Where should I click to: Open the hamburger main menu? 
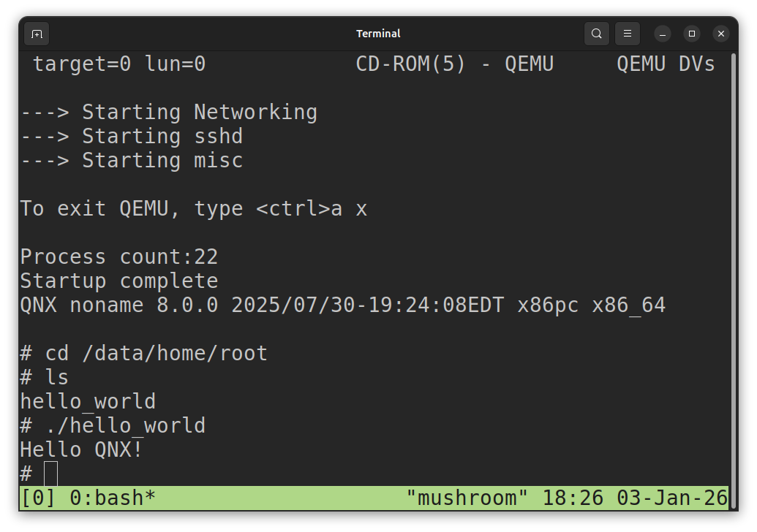[628, 34]
